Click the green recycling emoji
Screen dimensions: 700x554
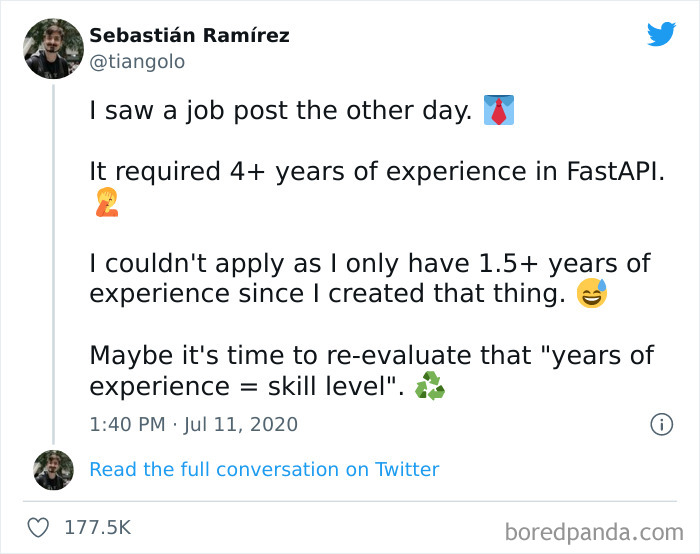[x=430, y=386]
